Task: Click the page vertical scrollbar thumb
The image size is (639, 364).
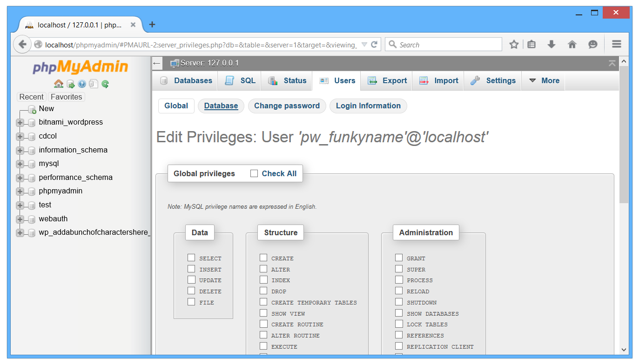Action: pos(624,135)
